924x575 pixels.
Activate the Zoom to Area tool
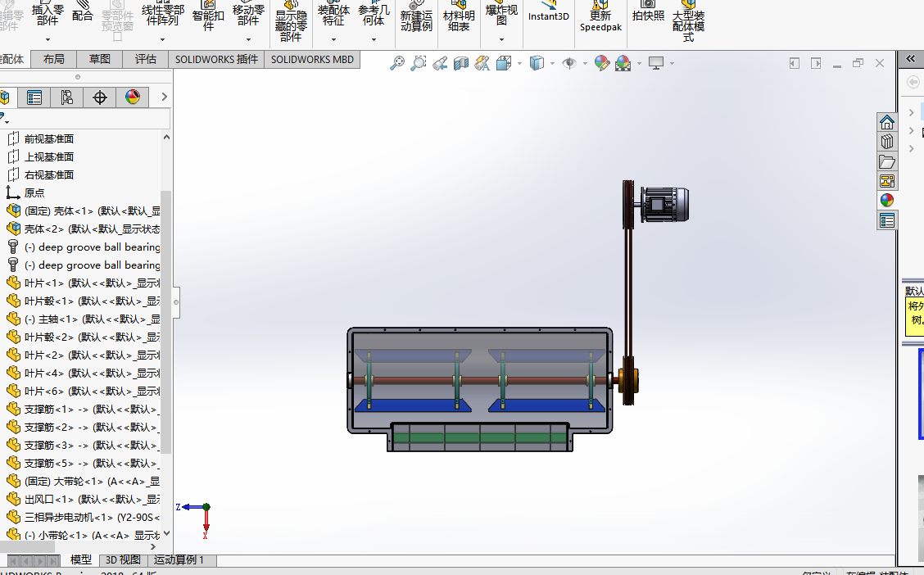pyautogui.click(x=419, y=63)
